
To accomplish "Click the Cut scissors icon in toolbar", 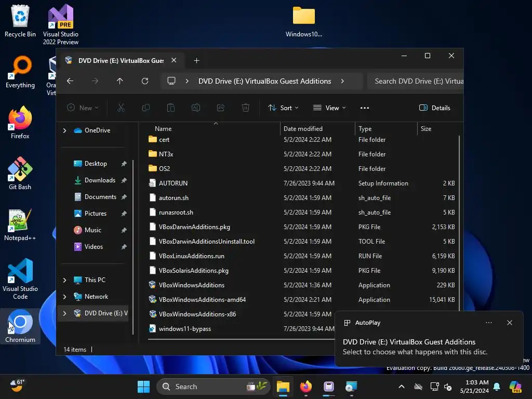I will click(x=121, y=108).
